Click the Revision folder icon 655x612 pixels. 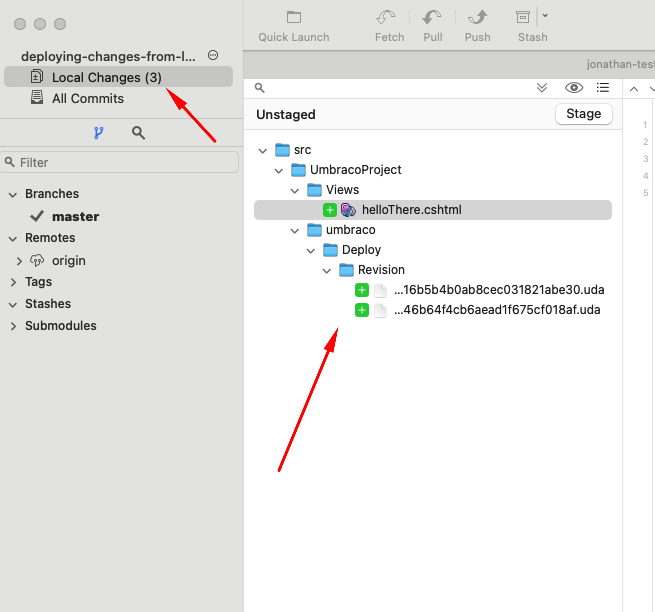(x=346, y=269)
